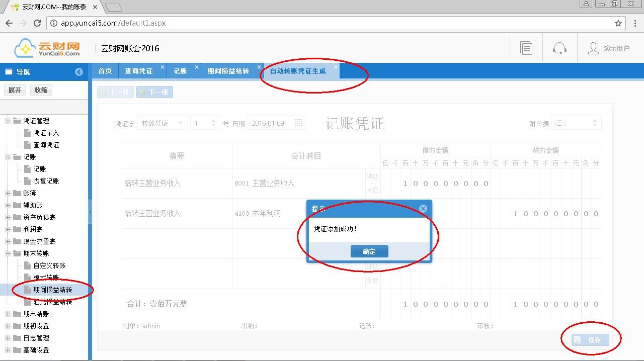Expand the 期末结账 tree node
Image resolution: width=644 pixels, height=361 pixels.
[x=8, y=314]
